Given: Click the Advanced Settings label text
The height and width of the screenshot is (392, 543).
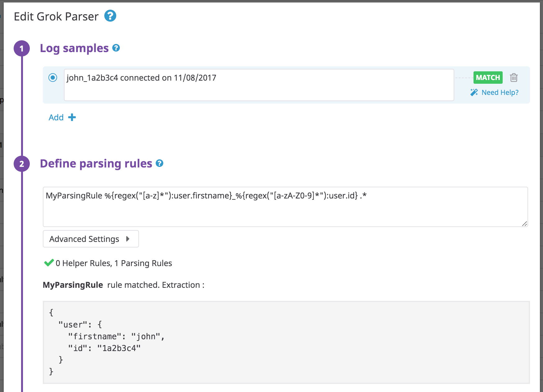Looking at the screenshot, I should [x=84, y=239].
